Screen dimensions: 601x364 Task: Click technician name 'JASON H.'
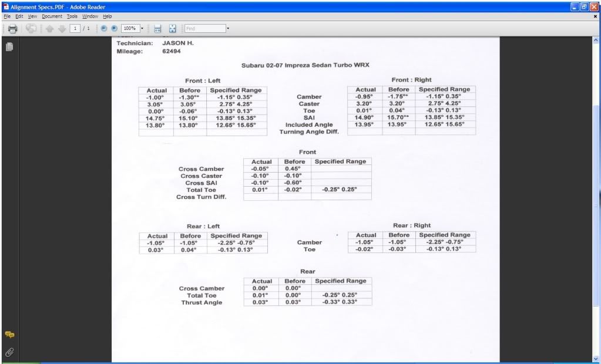[178, 43]
